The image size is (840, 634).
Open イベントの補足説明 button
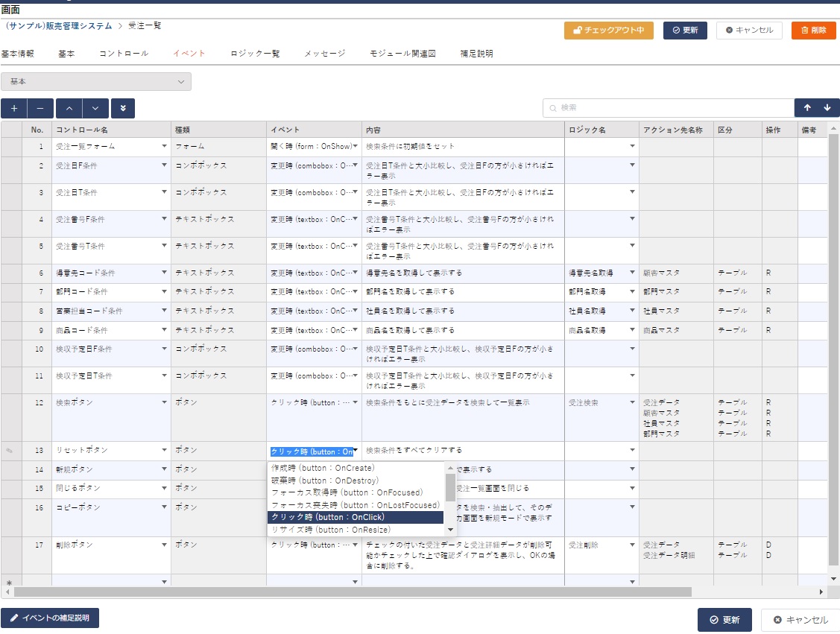click(50, 618)
